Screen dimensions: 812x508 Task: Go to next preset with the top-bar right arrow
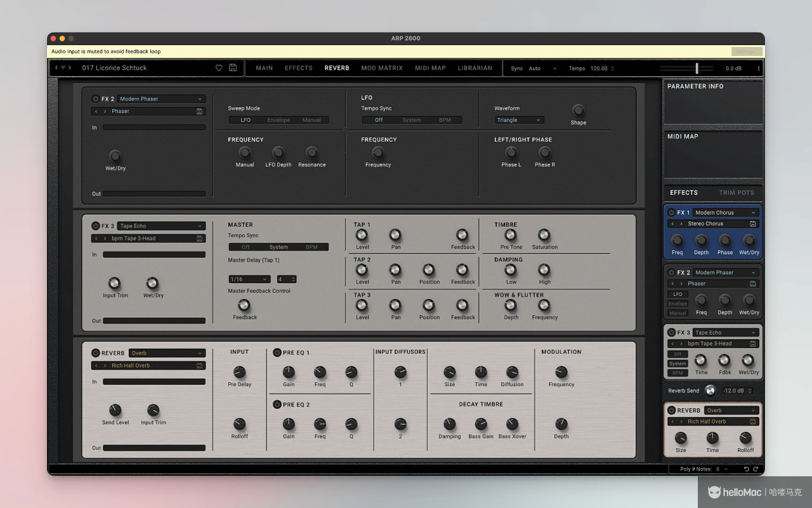click(70, 68)
